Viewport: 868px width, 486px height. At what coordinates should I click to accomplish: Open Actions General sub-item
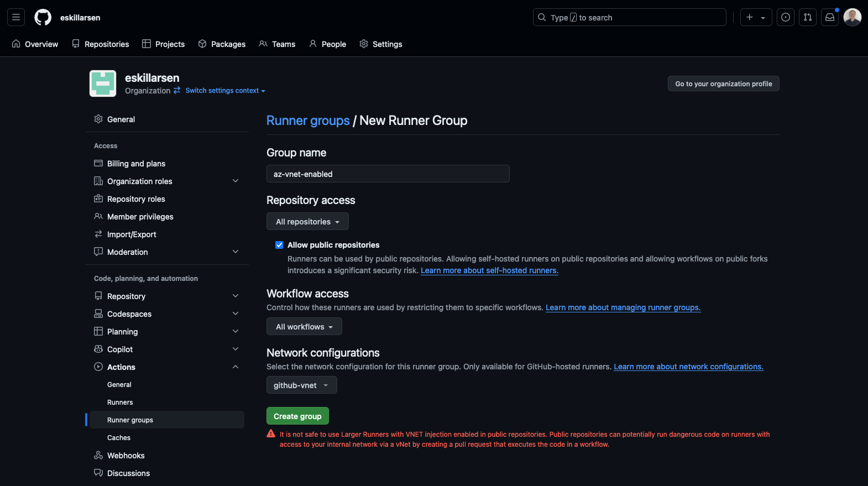pyautogui.click(x=167, y=384)
